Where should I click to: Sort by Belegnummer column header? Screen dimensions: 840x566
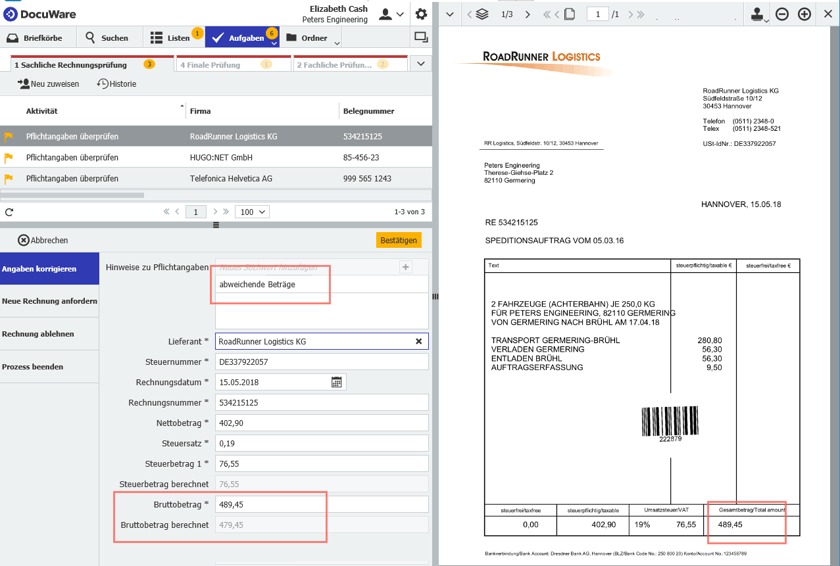pos(369,111)
